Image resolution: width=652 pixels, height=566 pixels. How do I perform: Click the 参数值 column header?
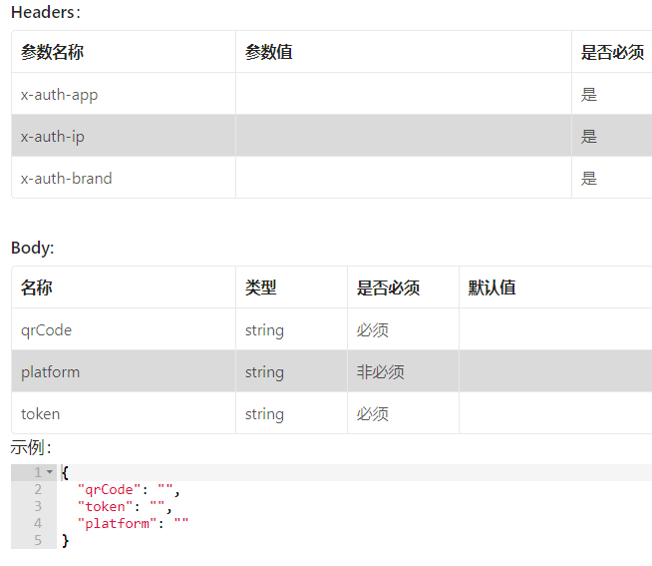tap(269, 52)
